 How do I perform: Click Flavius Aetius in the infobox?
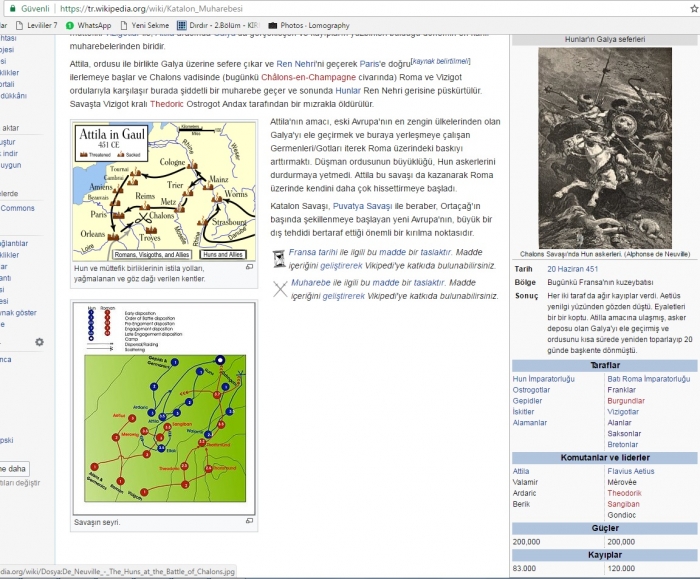pyautogui.click(x=630, y=471)
